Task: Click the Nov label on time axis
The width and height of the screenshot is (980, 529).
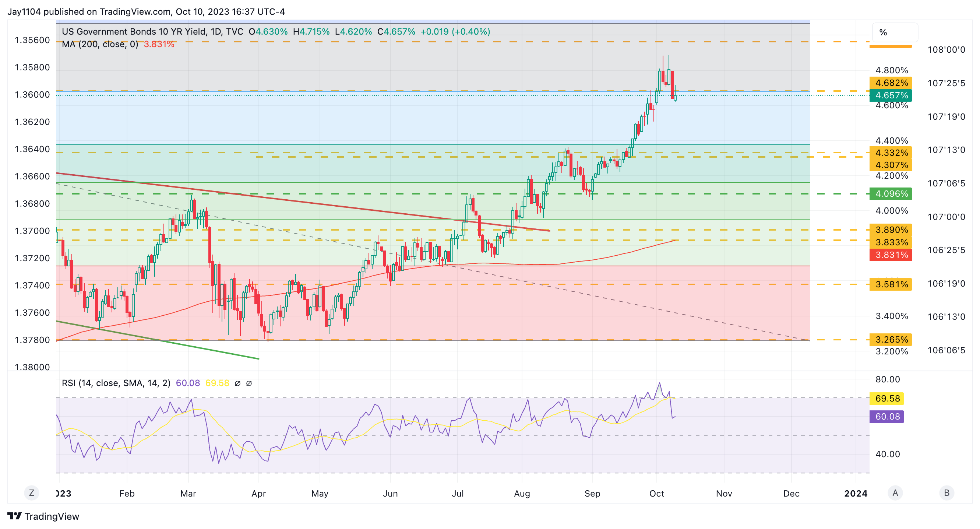Action: coord(724,494)
